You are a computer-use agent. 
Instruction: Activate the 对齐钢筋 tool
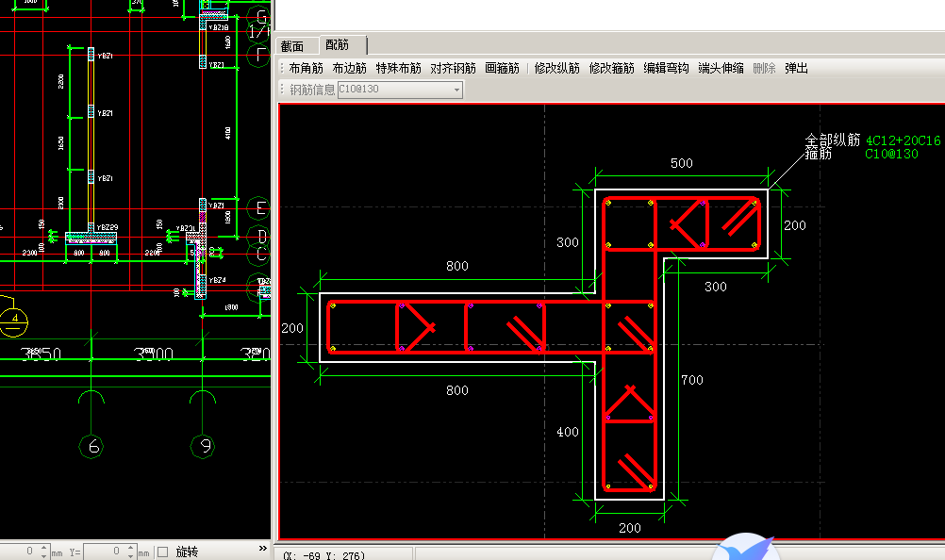click(454, 68)
